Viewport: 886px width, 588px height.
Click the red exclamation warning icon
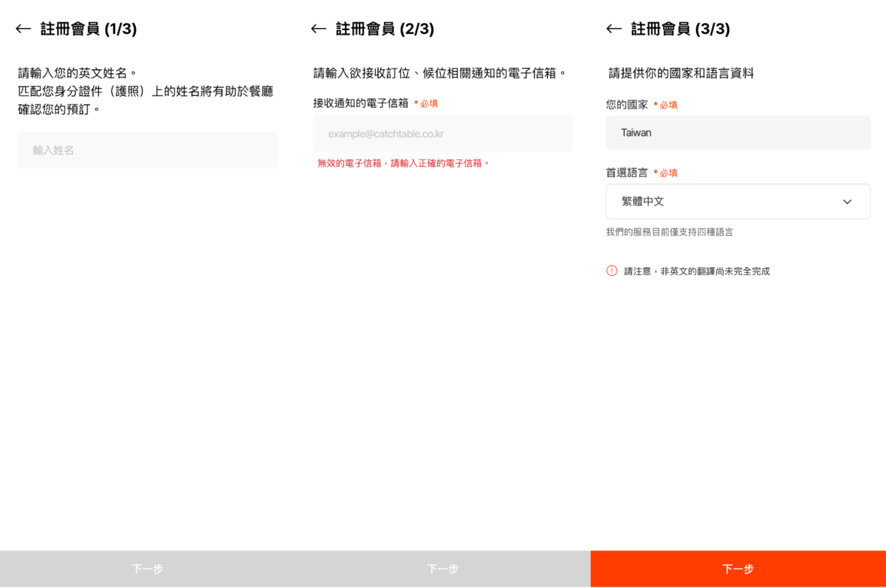tap(611, 271)
